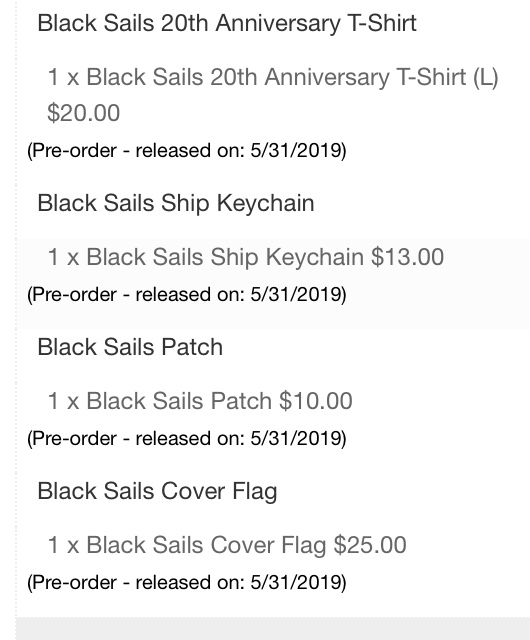Open Black Sails Cover Flag heading

pos(157,491)
